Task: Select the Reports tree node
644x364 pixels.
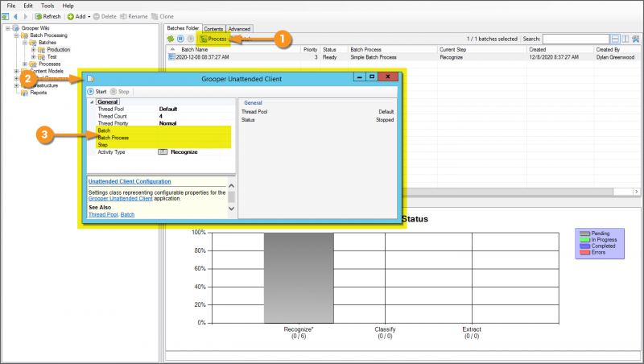Action: [38, 93]
